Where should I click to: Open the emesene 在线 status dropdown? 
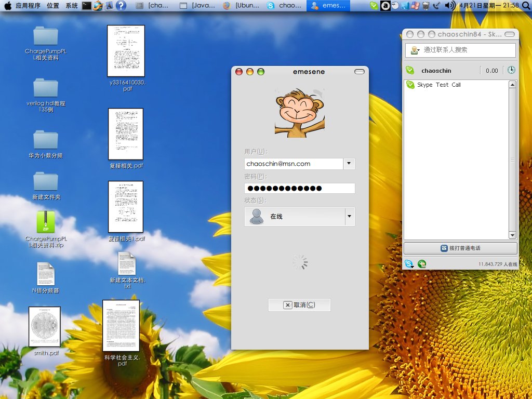(300, 217)
